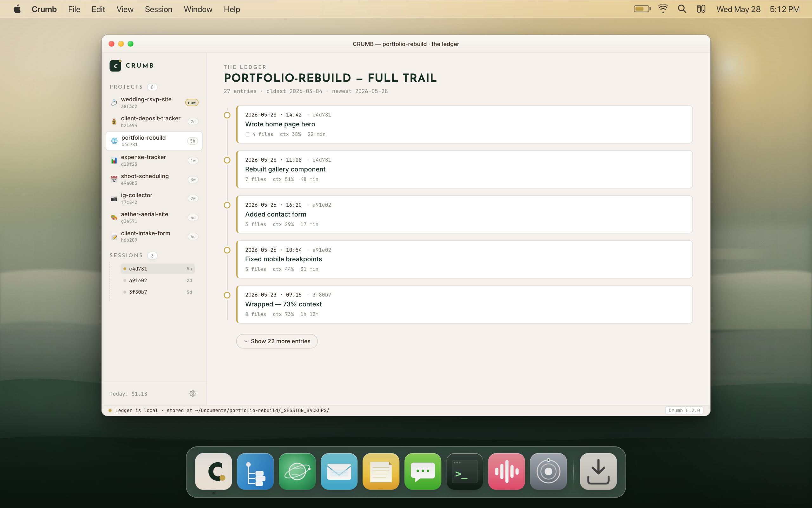Viewport: 812px width, 508px height.
Task: Open the Downloads stack in dock
Action: (598, 471)
